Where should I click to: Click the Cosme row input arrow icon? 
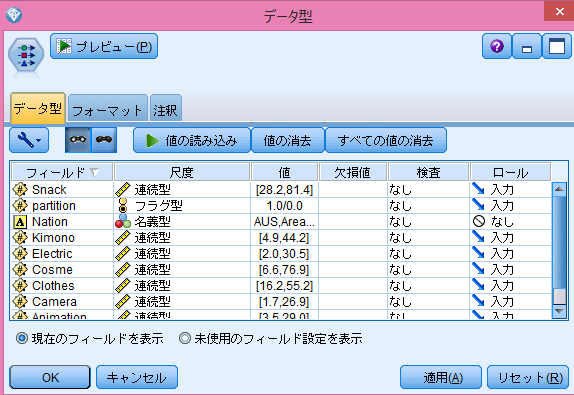click(x=478, y=269)
